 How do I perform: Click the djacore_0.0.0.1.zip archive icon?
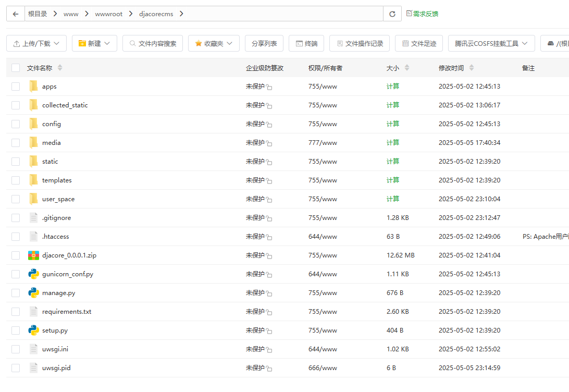(34, 255)
